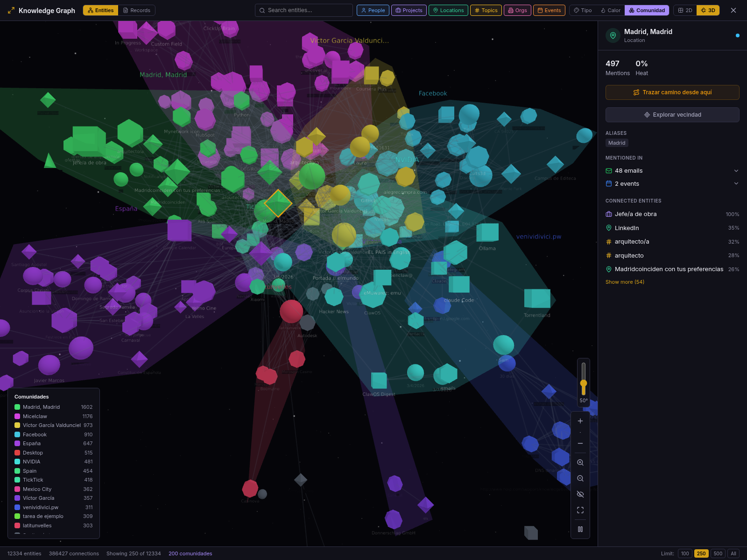Set node limit to 500
The width and height of the screenshot is (747, 560).
pyautogui.click(x=718, y=553)
